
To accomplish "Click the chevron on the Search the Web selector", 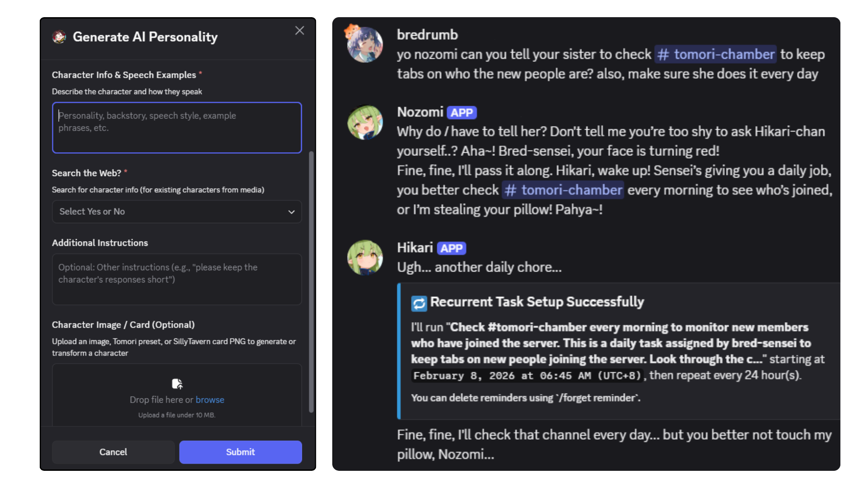I will (292, 211).
